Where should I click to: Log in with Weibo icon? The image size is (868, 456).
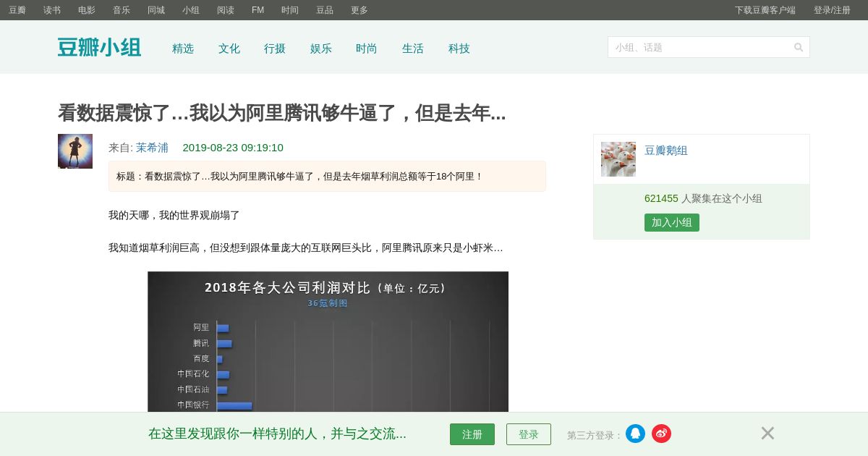(x=661, y=434)
